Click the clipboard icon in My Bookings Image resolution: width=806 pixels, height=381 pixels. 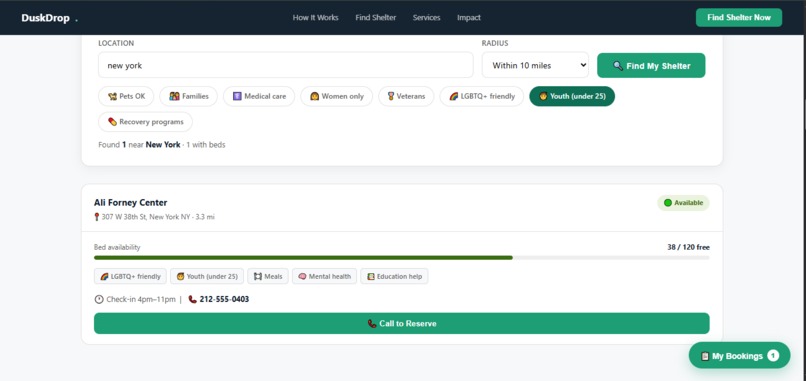click(705, 356)
